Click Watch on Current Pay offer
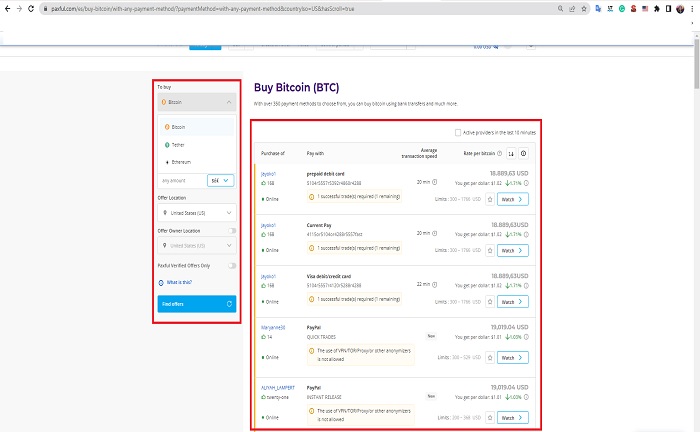Image resolution: width=700 pixels, height=432 pixels. (x=512, y=250)
